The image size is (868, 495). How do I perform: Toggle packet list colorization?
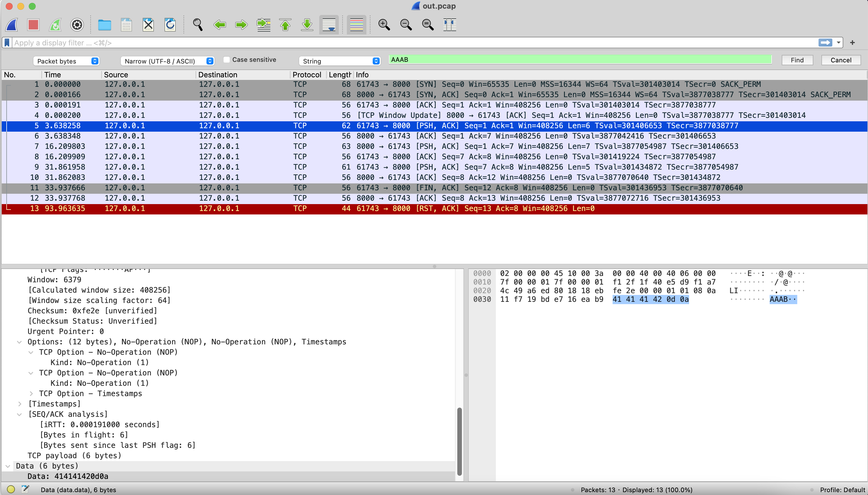point(356,24)
